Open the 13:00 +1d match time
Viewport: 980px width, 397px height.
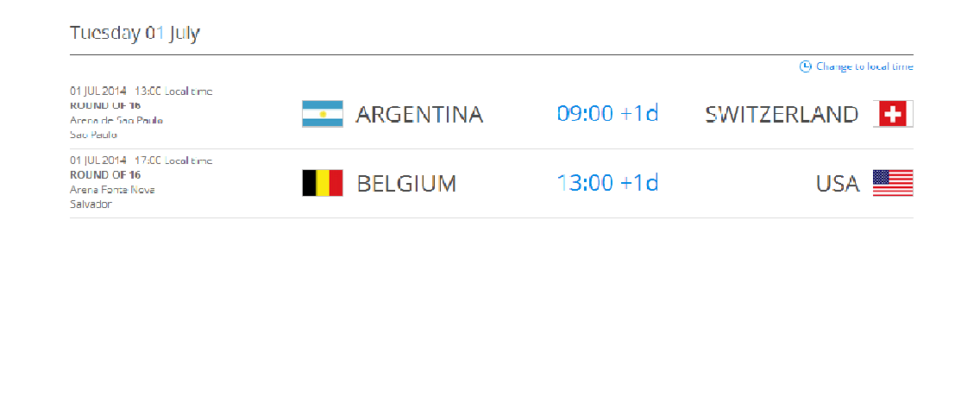click(x=607, y=183)
